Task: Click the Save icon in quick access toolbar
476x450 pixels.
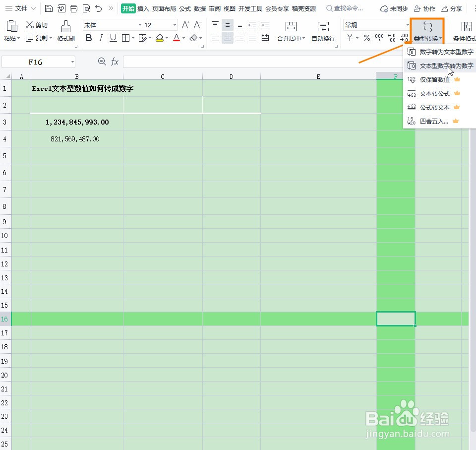Action: point(49,8)
